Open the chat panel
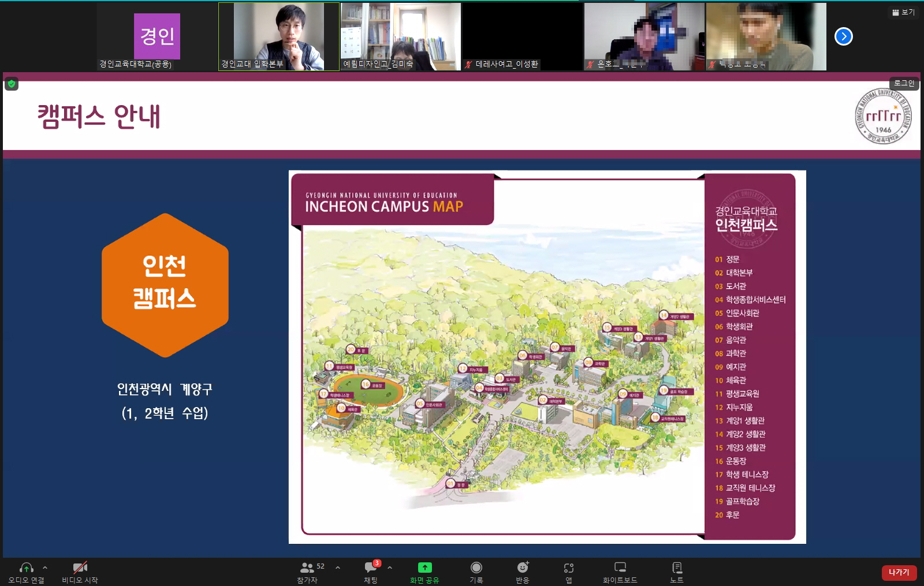 [371, 568]
